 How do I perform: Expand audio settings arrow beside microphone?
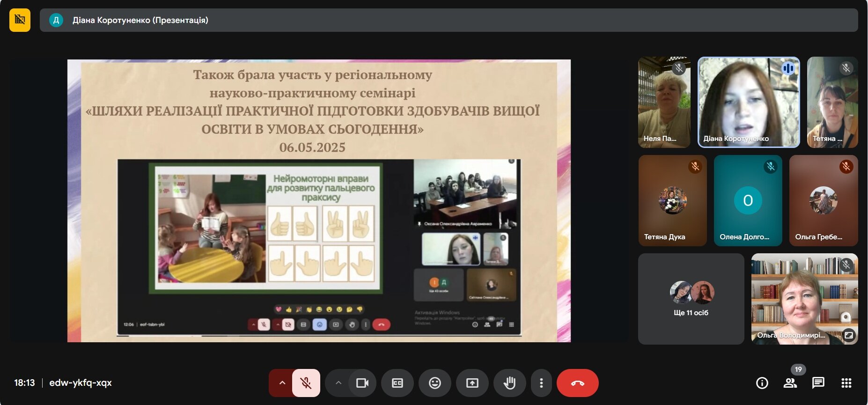pos(282,383)
